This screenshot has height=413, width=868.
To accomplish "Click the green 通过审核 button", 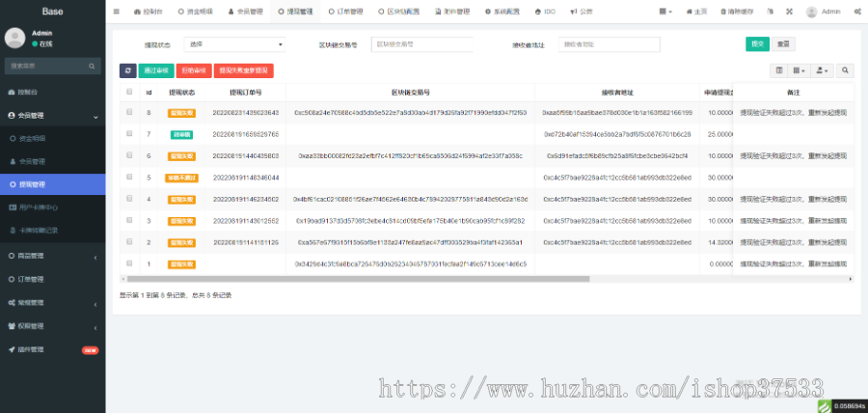I will click(156, 70).
